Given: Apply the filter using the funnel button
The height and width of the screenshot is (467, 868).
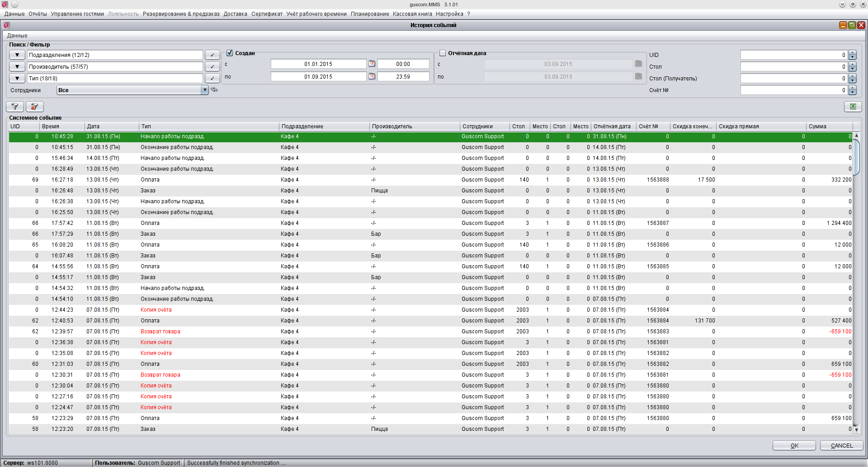Looking at the screenshot, I should point(15,107).
